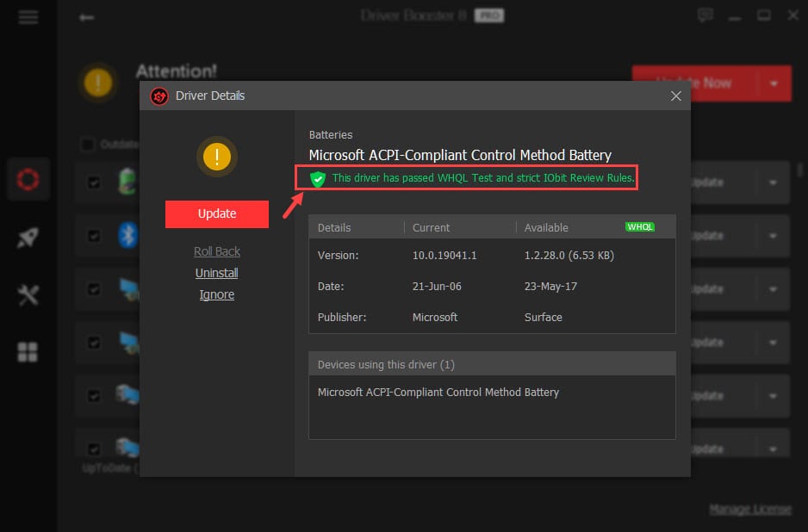Image resolution: width=808 pixels, height=532 pixels.
Task: Toggle the checkbox on the last visible driver row
Action: pyautogui.click(x=94, y=449)
